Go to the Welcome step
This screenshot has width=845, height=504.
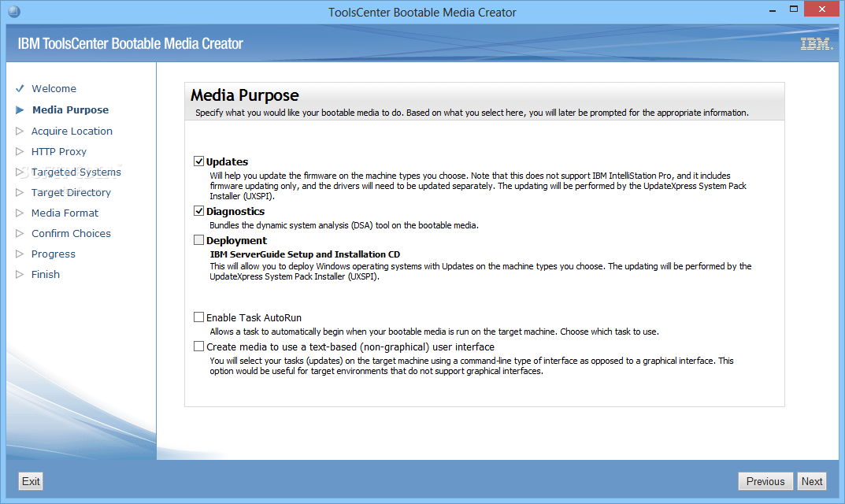coord(54,88)
